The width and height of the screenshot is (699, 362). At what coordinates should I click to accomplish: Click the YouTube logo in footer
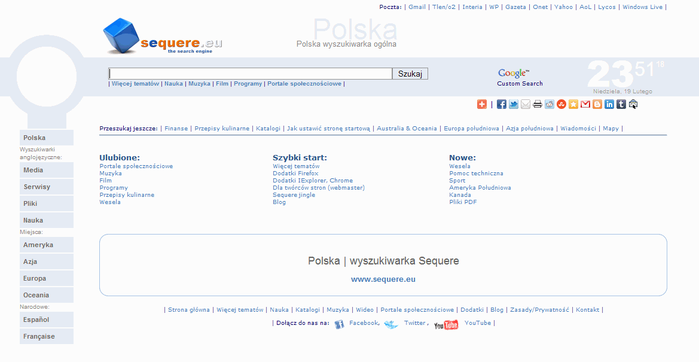pyautogui.click(x=446, y=325)
